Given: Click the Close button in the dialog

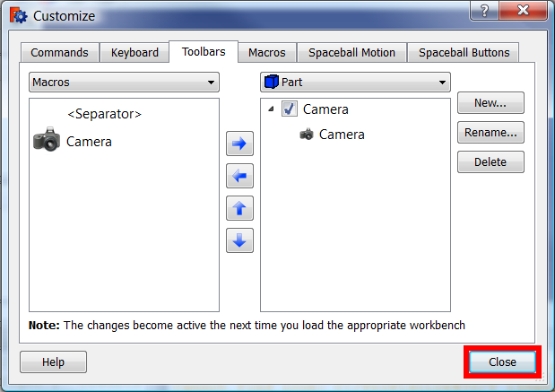Looking at the screenshot, I should pos(502,362).
